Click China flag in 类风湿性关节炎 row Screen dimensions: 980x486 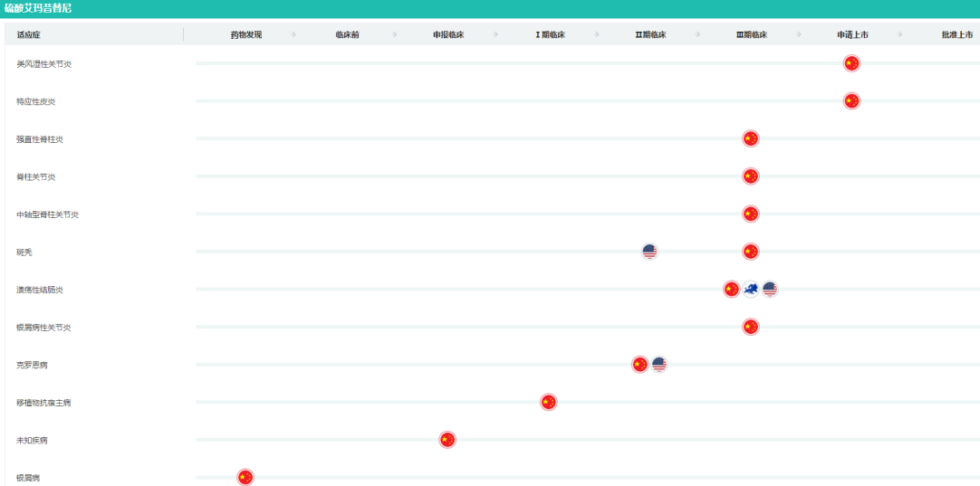851,63
